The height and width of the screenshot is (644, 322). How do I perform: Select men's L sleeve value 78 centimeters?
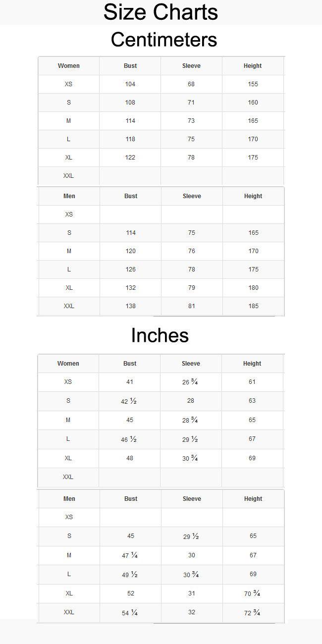(x=192, y=269)
